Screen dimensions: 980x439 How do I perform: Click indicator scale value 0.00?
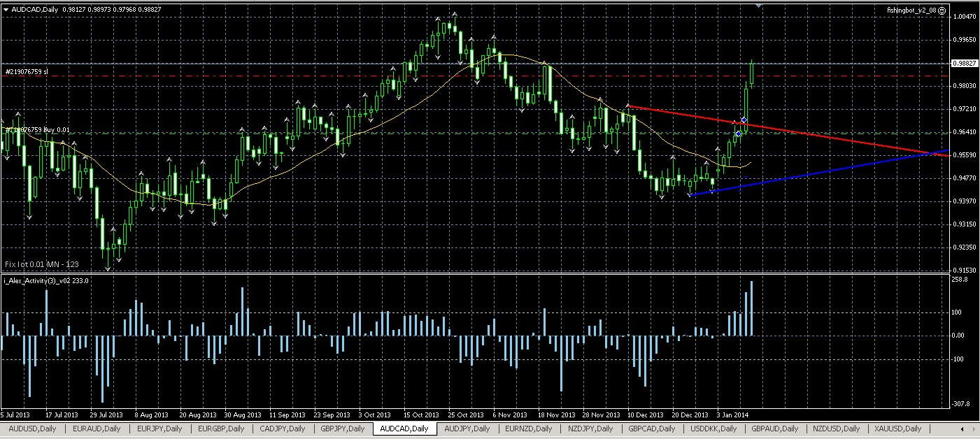(x=960, y=336)
